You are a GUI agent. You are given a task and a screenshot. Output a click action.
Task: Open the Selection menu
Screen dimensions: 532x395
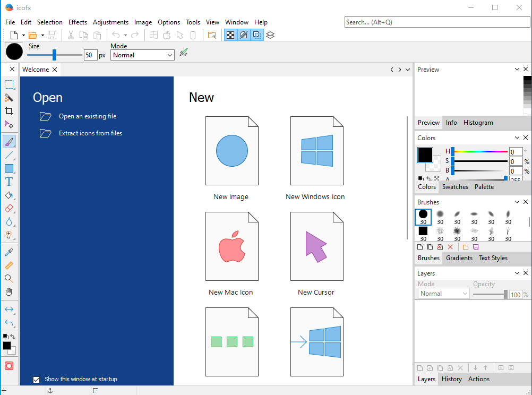pos(50,22)
